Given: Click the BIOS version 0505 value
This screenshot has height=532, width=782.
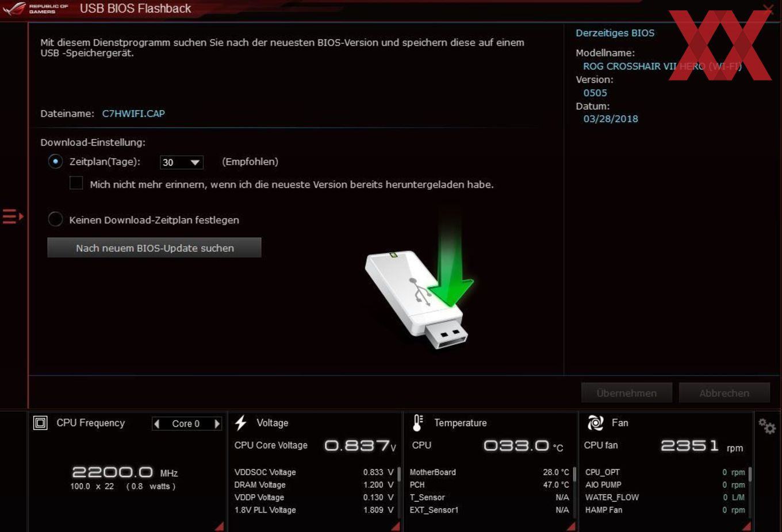Looking at the screenshot, I should pos(595,93).
